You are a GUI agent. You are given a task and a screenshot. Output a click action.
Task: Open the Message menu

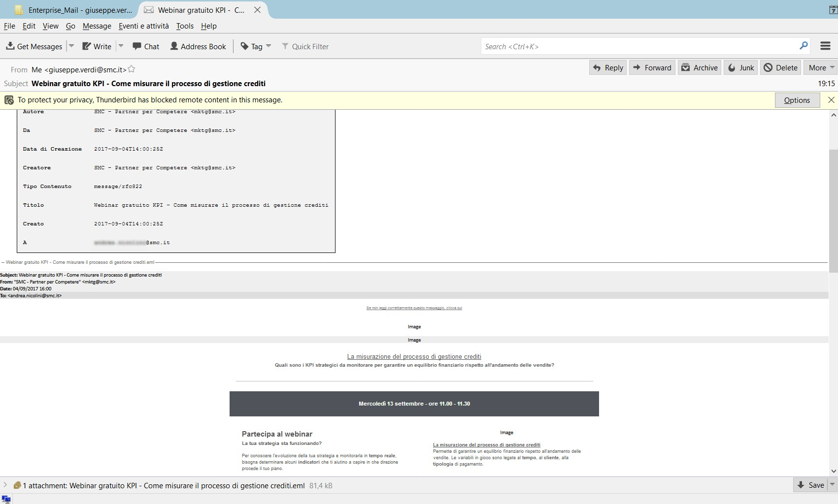[97, 26]
